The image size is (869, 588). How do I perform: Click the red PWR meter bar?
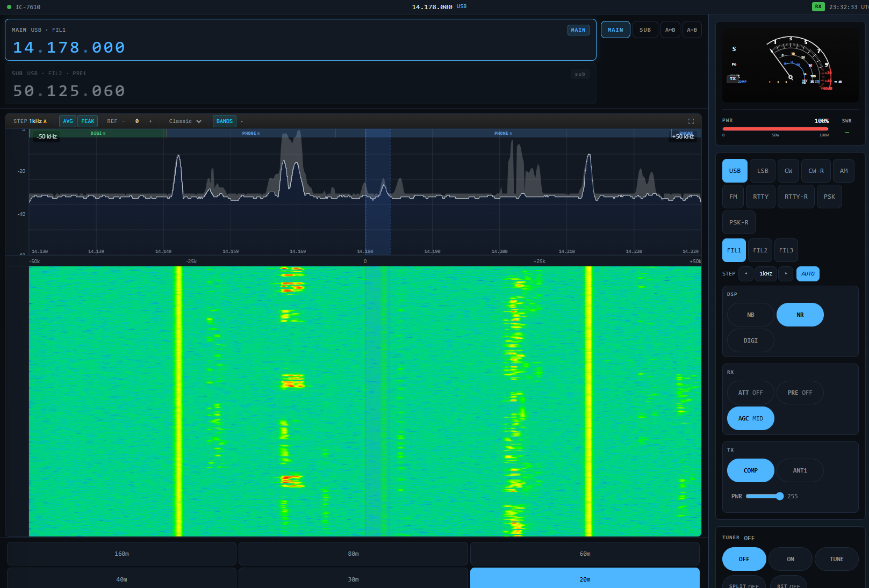click(x=775, y=129)
